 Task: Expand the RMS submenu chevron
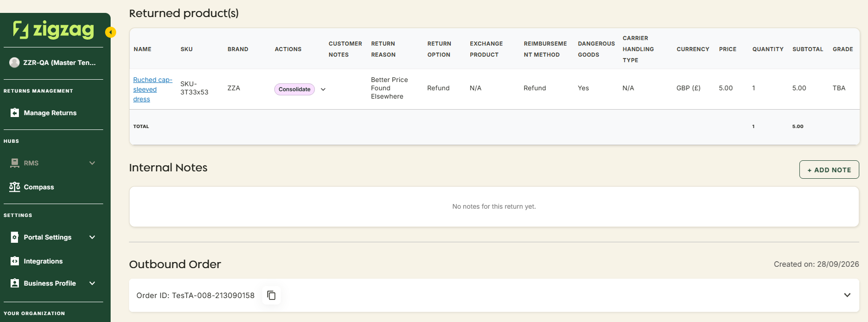click(92, 163)
